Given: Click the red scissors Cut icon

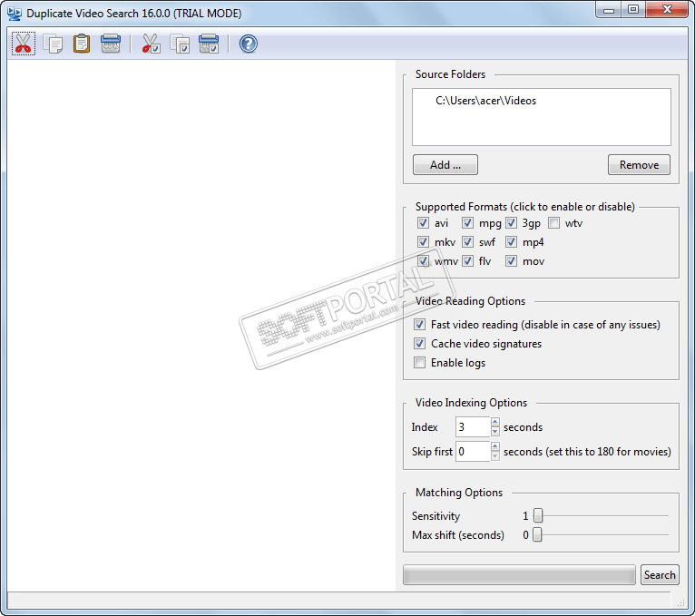Looking at the screenshot, I should [x=23, y=44].
